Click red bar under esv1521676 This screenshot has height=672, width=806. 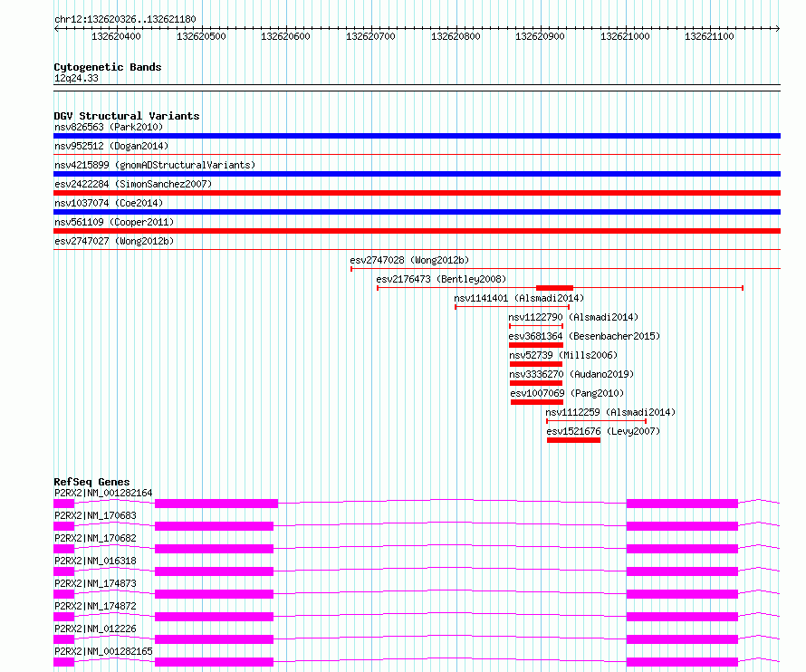573,440
